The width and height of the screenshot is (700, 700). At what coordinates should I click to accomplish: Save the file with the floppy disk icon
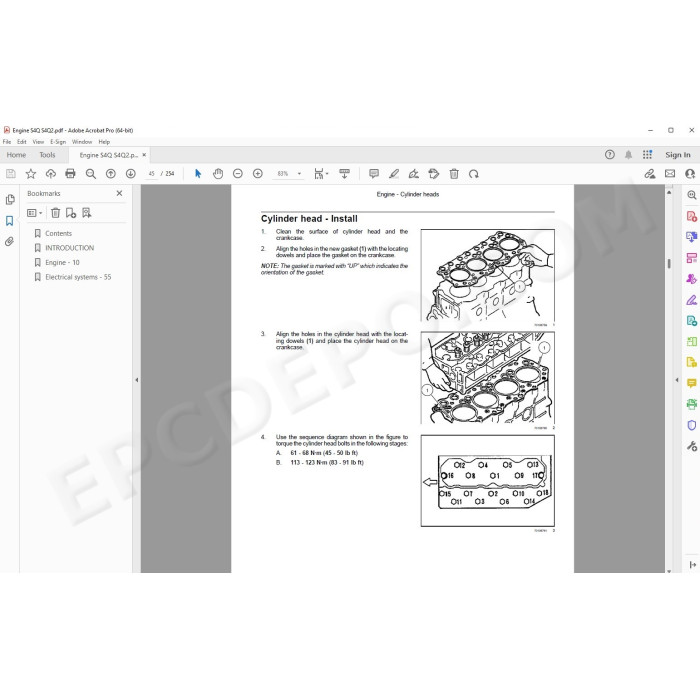click(x=11, y=174)
